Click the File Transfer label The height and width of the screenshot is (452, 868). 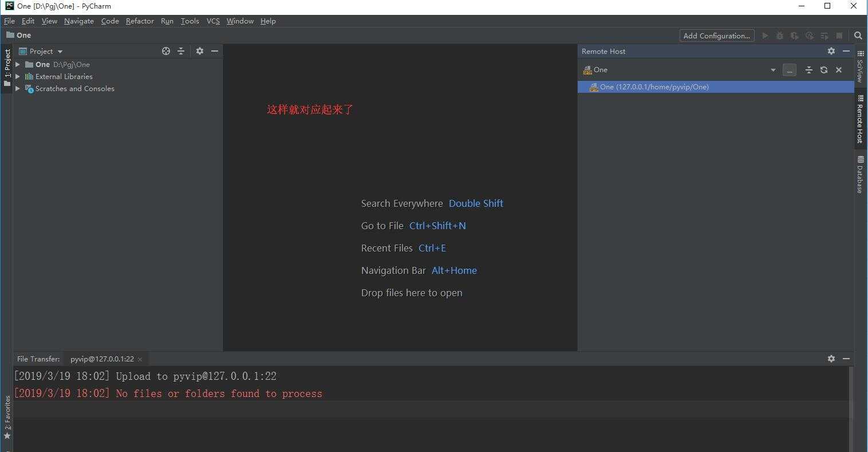point(38,359)
